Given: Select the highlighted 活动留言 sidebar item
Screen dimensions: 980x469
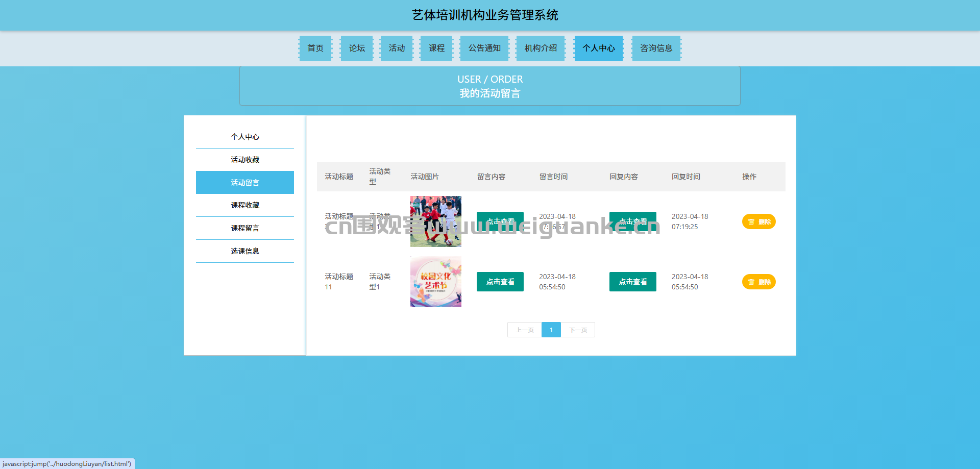Looking at the screenshot, I should [245, 182].
